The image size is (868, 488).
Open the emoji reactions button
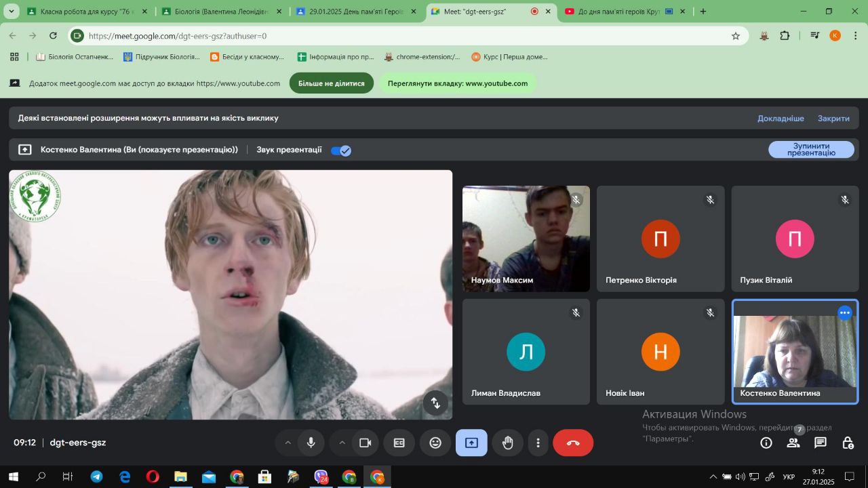[x=435, y=443]
